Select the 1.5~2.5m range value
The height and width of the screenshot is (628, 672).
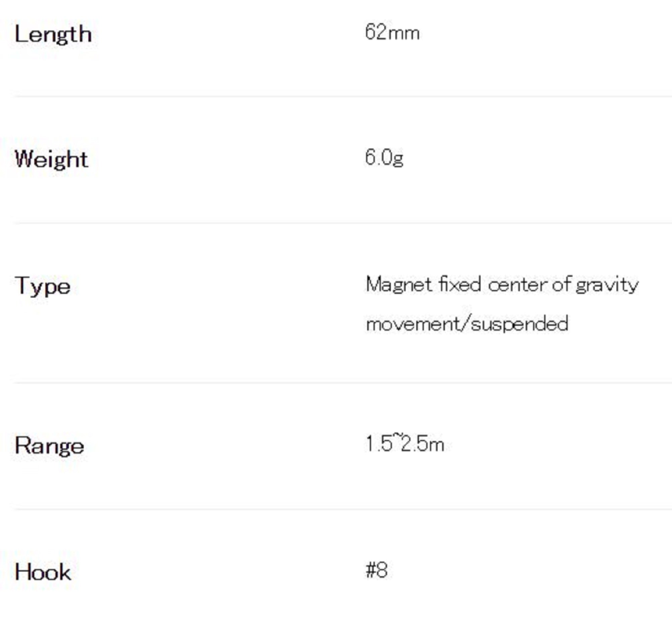[x=405, y=444]
